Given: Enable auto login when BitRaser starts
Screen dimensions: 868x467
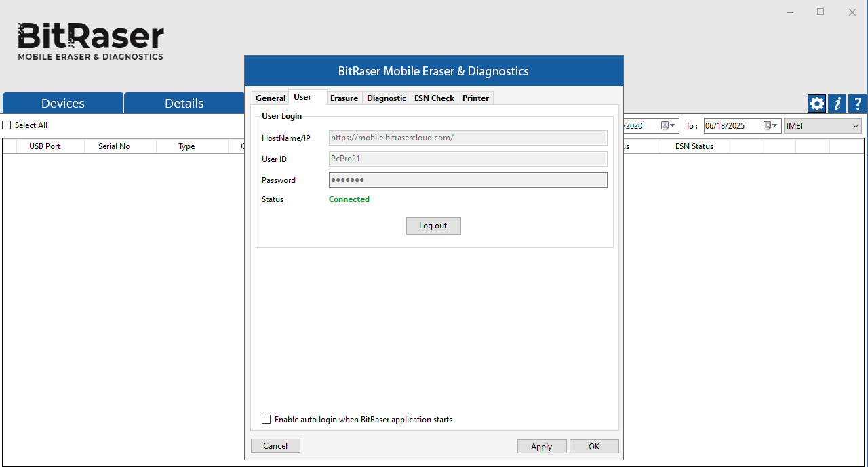Looking at the screenshot, I should click(x=266, y=420).
